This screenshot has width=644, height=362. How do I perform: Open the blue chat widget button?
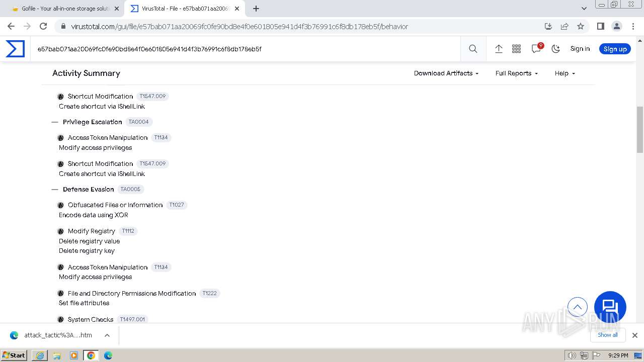(610, 307)
